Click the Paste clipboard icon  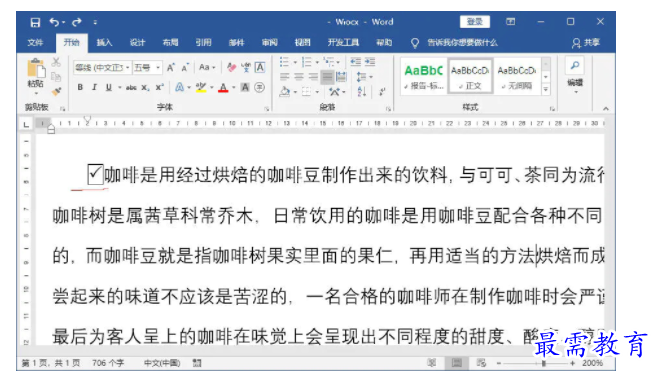click(x=36, y=68)
